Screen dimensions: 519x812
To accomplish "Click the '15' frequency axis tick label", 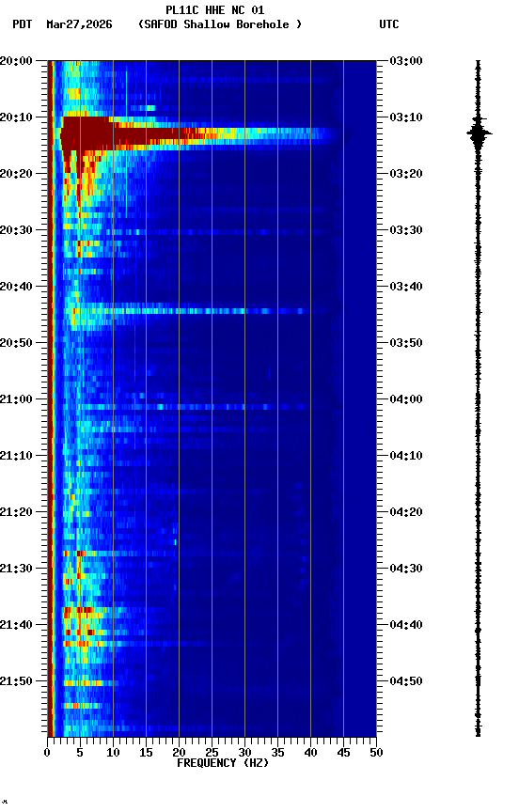I will 146,754.
